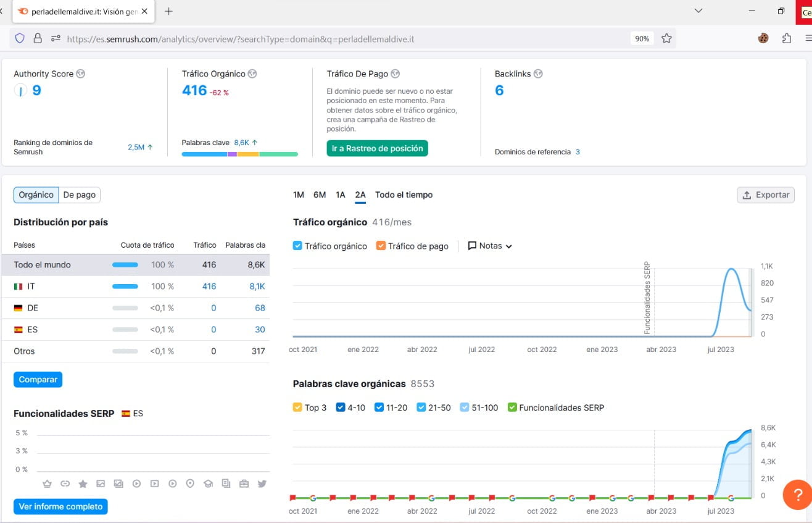This screenshot has width=812, height=523.
Task: Click the shield tracking protection icon
Action: pyautogui.click(x=20, y=38)
